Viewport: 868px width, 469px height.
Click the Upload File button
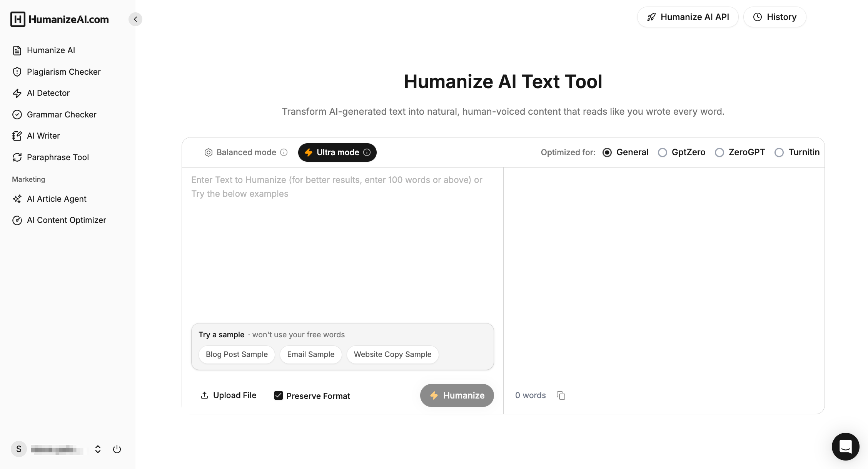click(229, 395)
